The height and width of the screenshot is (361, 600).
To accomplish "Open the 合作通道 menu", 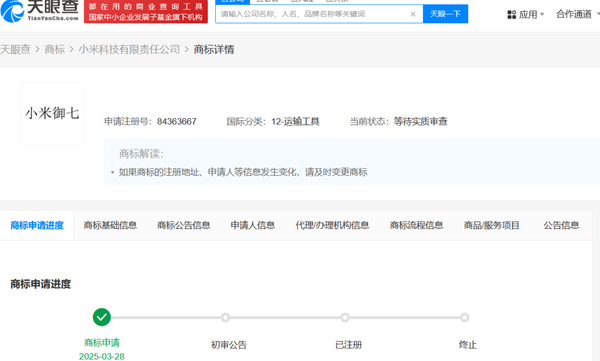I will click(574, 14).
